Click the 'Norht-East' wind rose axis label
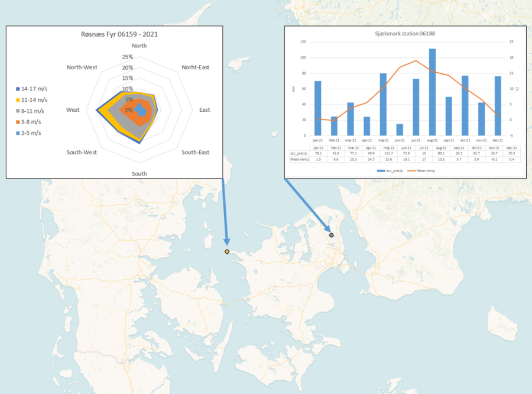The height and width of the screenshot is (394, 532). pos(196,67)
